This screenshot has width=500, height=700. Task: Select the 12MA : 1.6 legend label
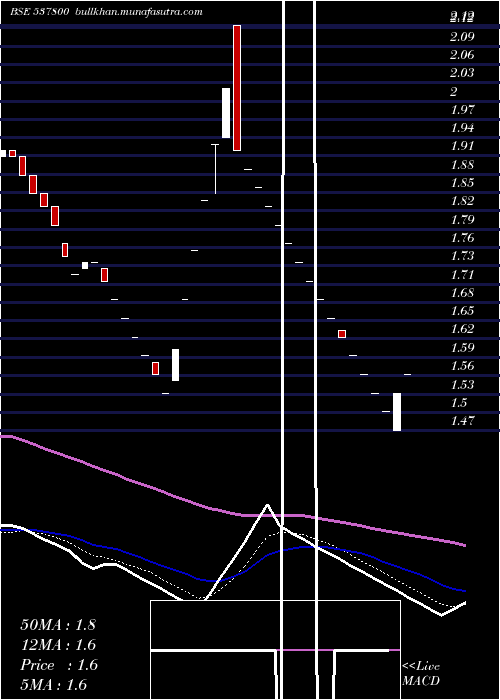pos(58,645)
